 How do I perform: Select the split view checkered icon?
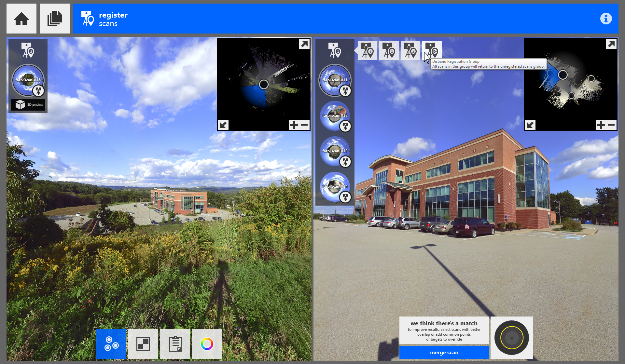143,344
